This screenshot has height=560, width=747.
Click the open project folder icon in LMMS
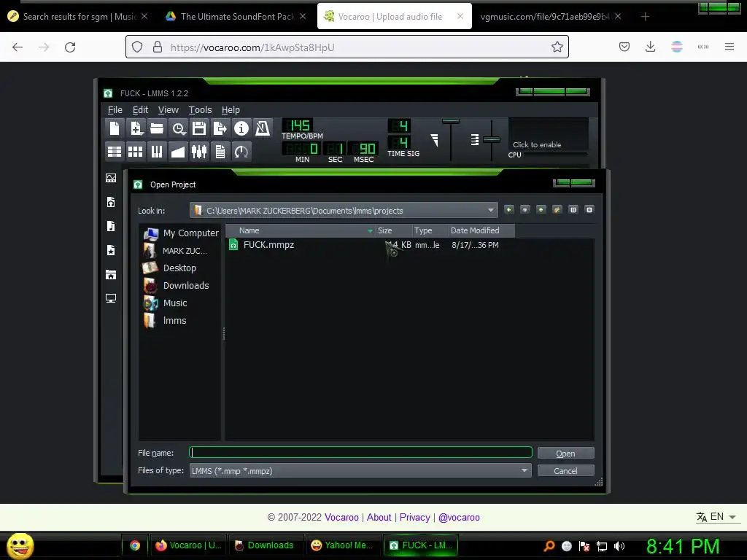tap(157, 128)
